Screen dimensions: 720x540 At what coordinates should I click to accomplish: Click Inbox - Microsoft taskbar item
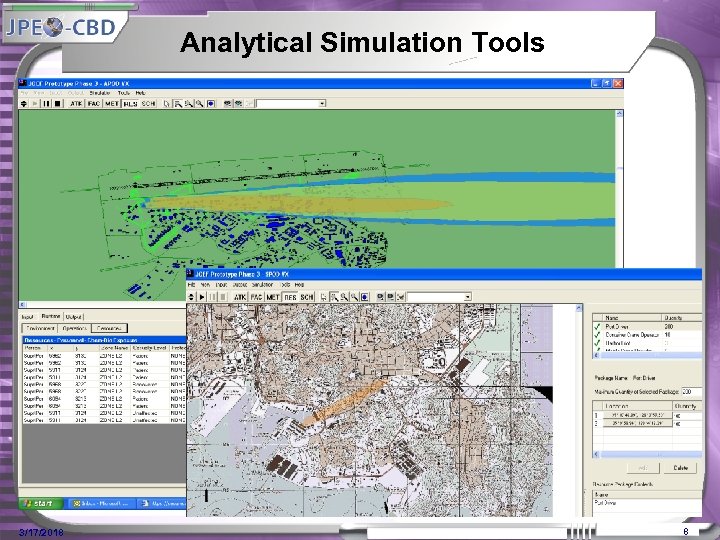tap(101, 503)
